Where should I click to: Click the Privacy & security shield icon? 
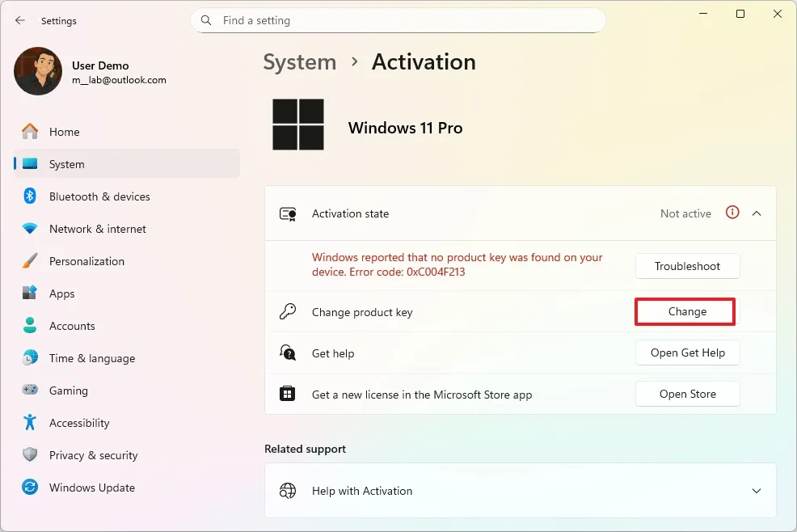30,455
